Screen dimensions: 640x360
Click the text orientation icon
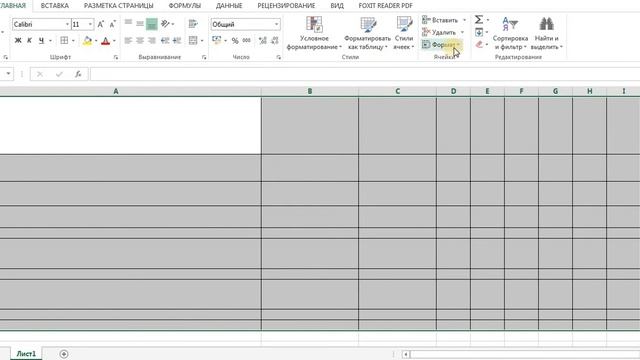point(165,24)
